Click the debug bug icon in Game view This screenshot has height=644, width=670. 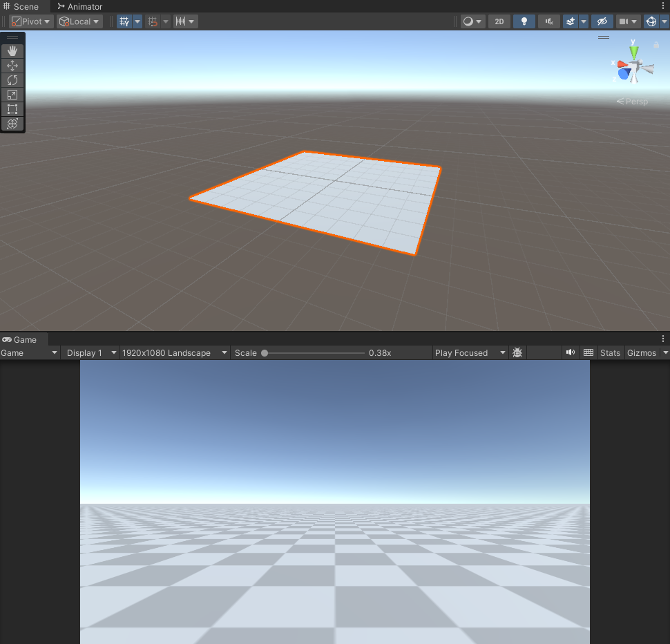coord(517,352)
